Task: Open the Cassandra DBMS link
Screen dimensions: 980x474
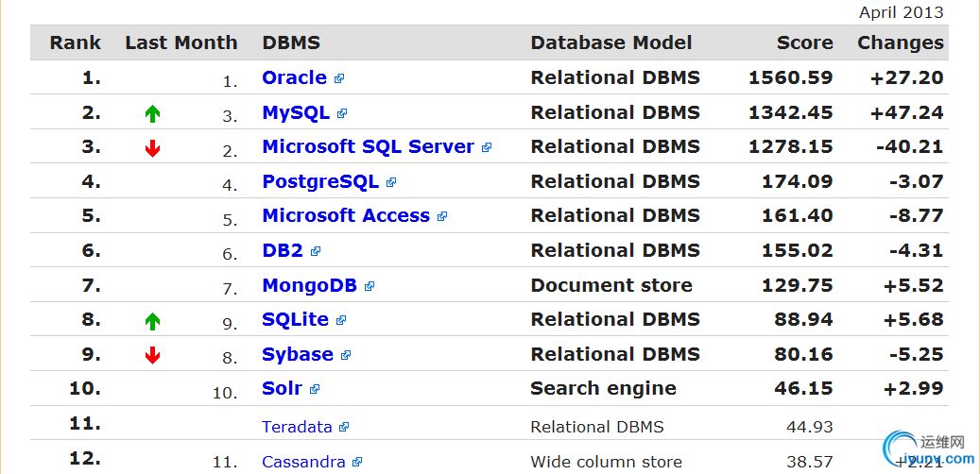Action: pos(303,462)
